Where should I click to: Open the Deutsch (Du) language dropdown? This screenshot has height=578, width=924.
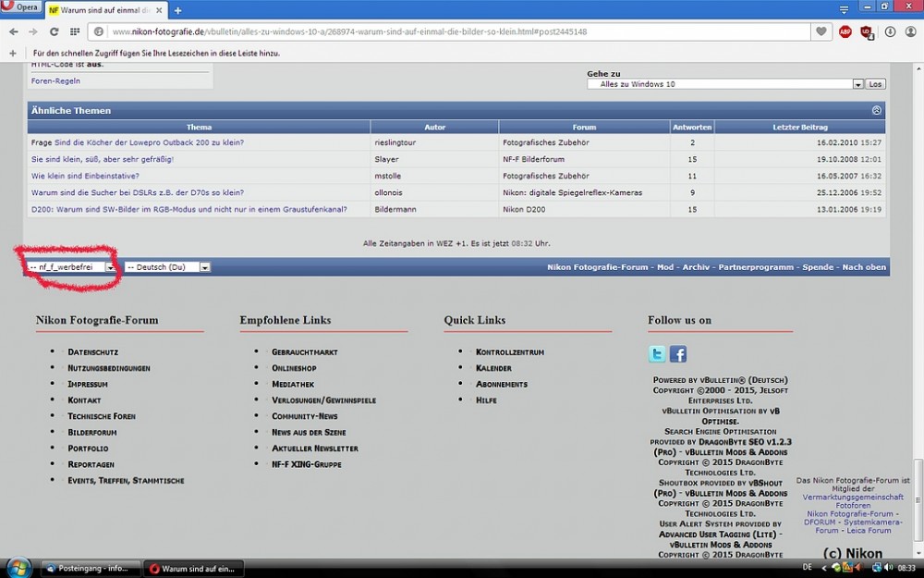pyautogui.click(x=167, y=267)
